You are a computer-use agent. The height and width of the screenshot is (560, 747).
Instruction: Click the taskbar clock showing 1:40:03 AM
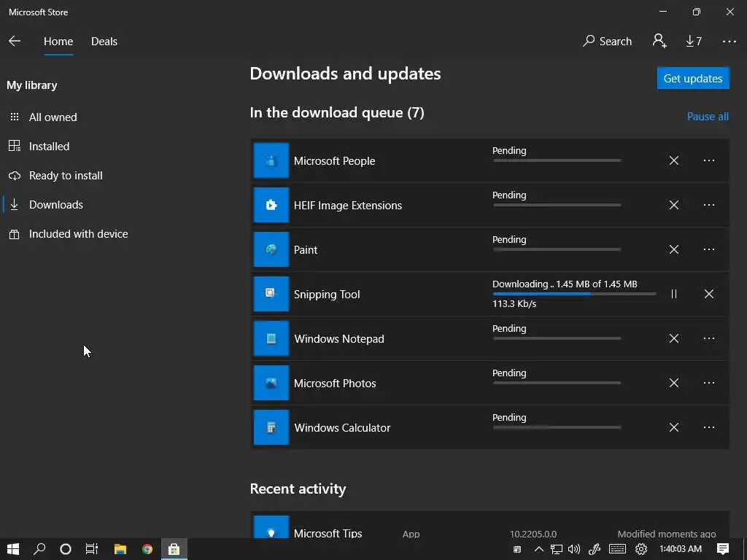pos(681,549)
